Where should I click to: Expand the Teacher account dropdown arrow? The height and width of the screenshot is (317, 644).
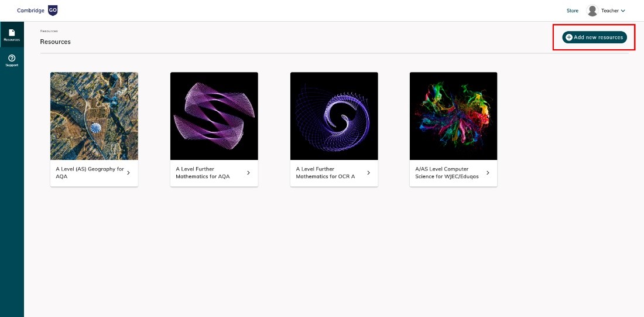pos(623,11)
